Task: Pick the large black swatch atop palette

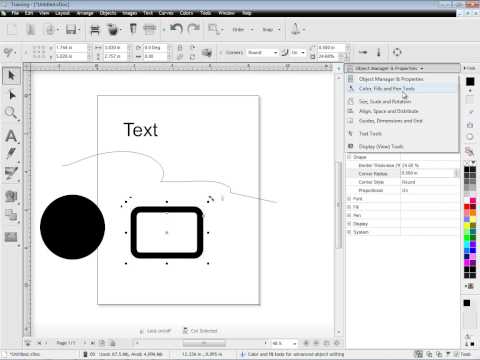Action: (470, 81)
